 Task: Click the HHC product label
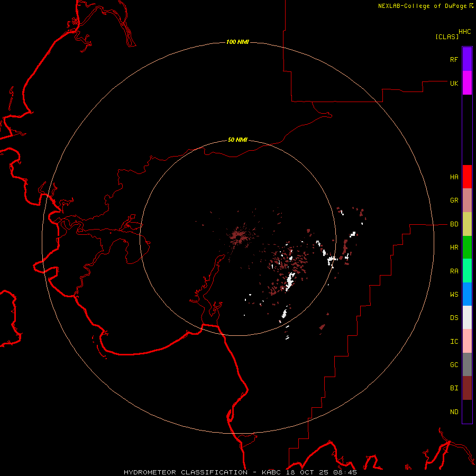coord(465,32)
